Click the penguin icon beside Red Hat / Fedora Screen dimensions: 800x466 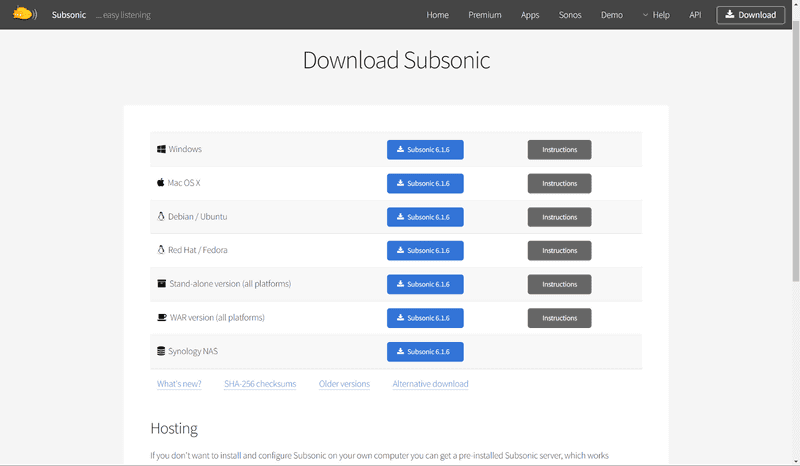pos(161,250)
